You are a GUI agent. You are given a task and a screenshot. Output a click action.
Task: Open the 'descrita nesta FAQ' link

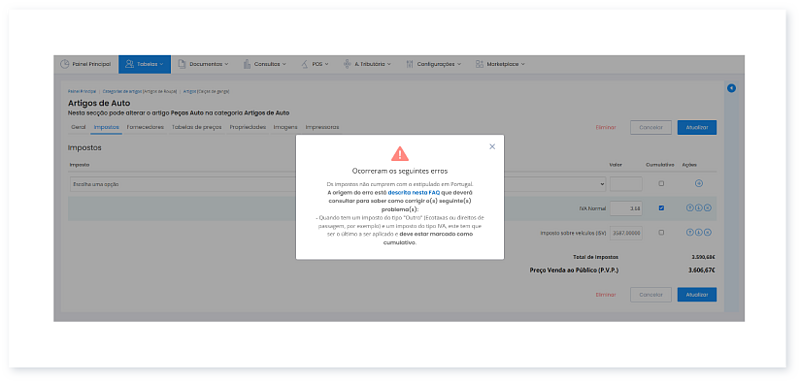point(413,193)
